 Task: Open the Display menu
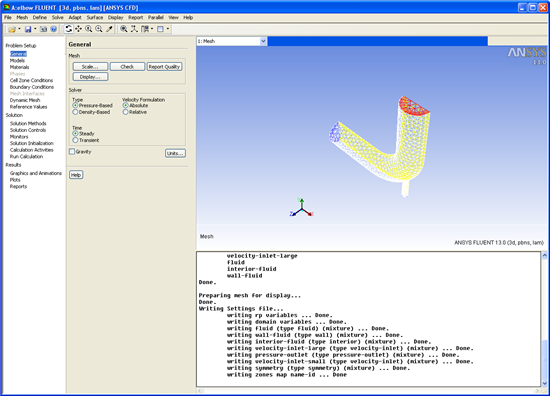point(115,17)
